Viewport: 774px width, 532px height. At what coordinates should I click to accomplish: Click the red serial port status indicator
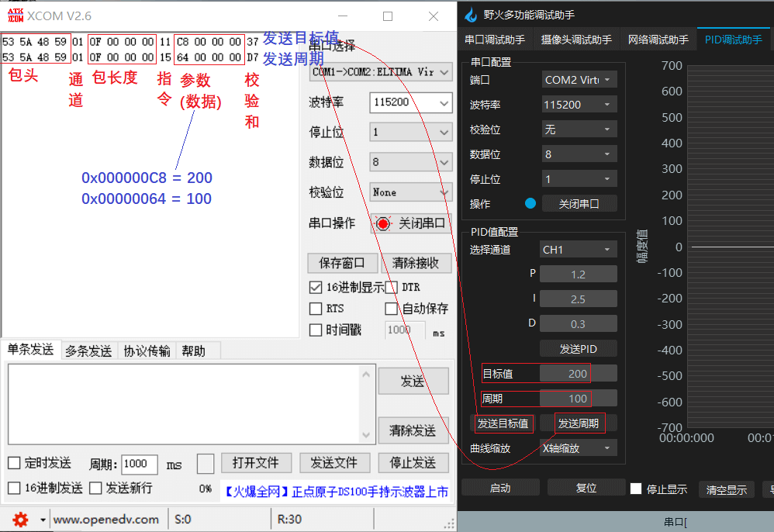tap(383, 223)
